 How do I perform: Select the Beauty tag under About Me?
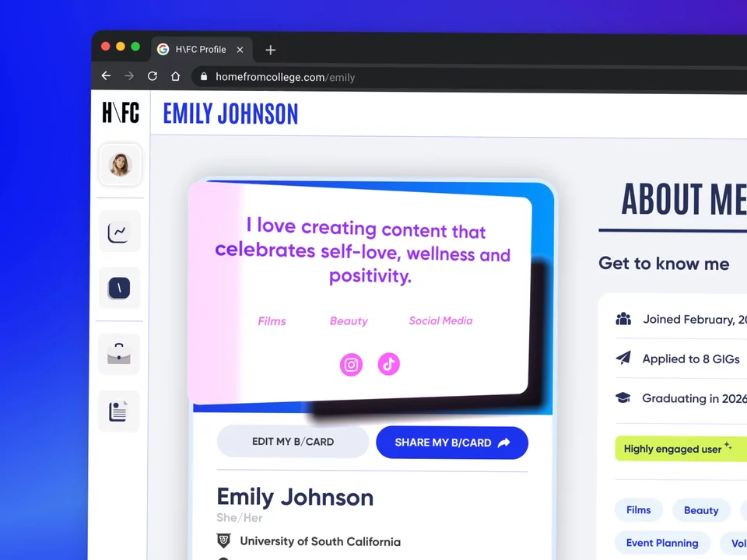point(701,510)
